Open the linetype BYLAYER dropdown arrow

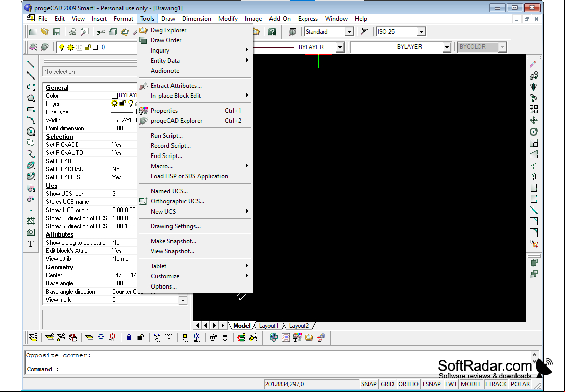(339, 47)
